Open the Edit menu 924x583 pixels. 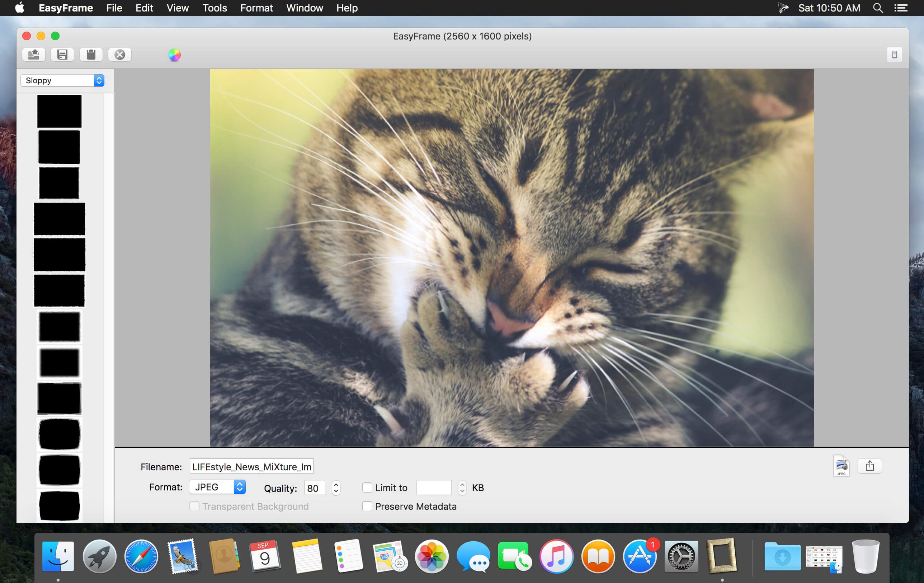[144, 8]
